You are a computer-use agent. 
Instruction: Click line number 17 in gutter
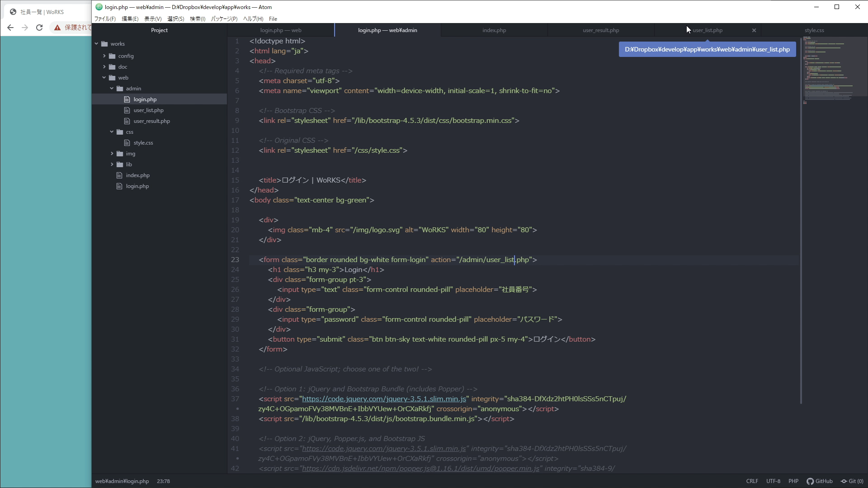235,200
